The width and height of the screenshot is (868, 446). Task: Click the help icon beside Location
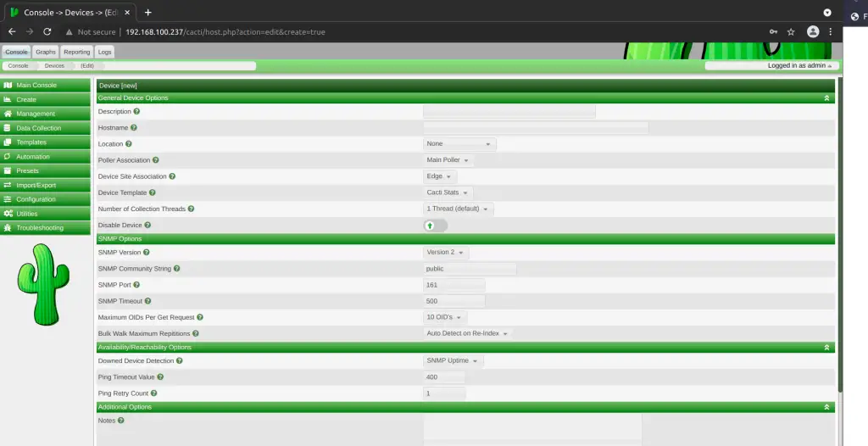click(x=129, y=143)
